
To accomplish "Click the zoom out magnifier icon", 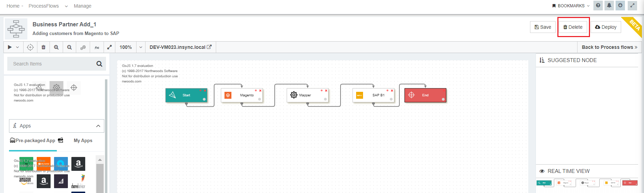I will pyautogui.click(x=69, y=47).
